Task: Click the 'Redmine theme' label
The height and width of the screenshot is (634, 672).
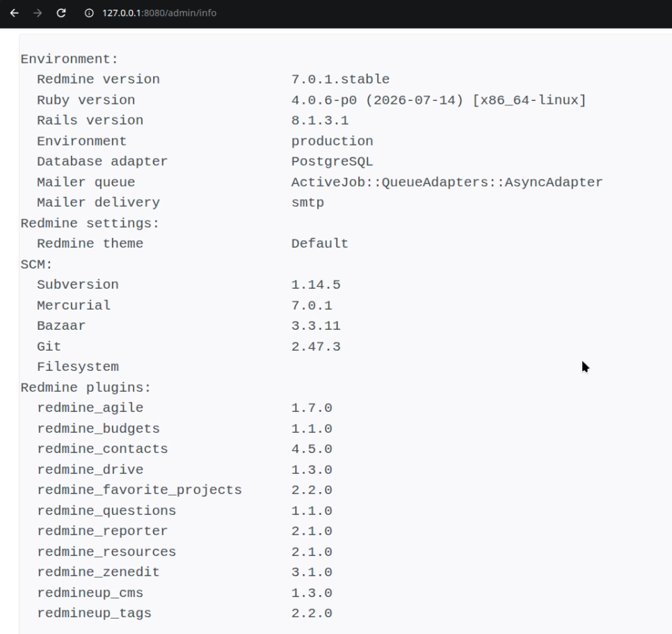Action: [x=90, y=244]
